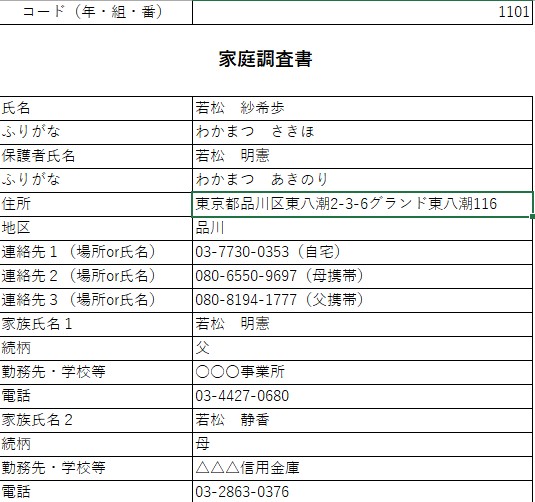Select the relationship cell 父
The width and height of the screenshot is (535, 502).
pos(362,348)
